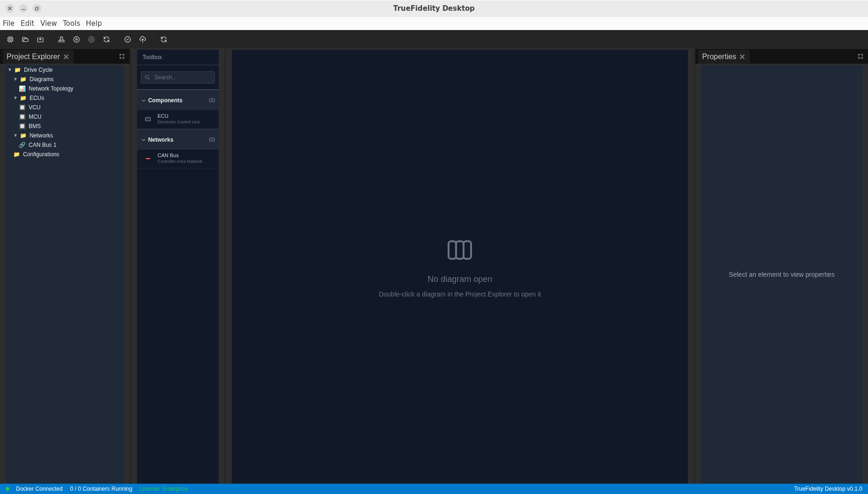Open the File menu
This screenshot has height=494, width=868.
click(8, 23)
